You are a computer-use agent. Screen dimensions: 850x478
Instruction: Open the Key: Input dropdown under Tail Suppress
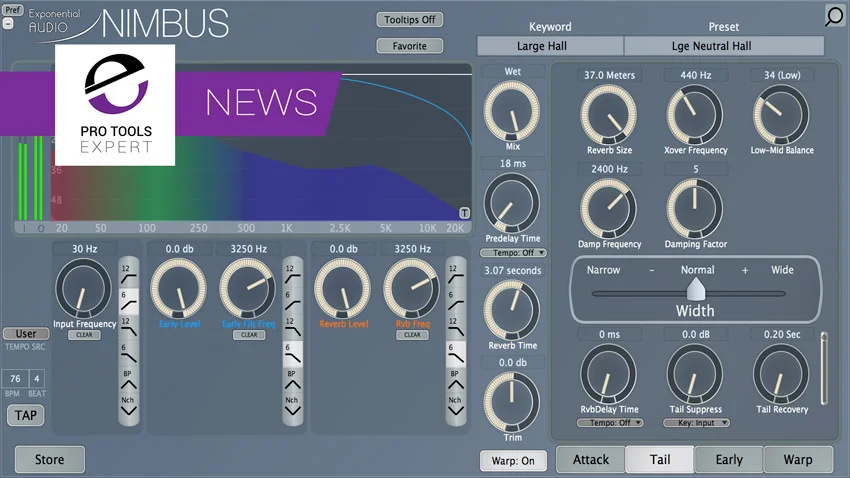click(x=696, y=423)
